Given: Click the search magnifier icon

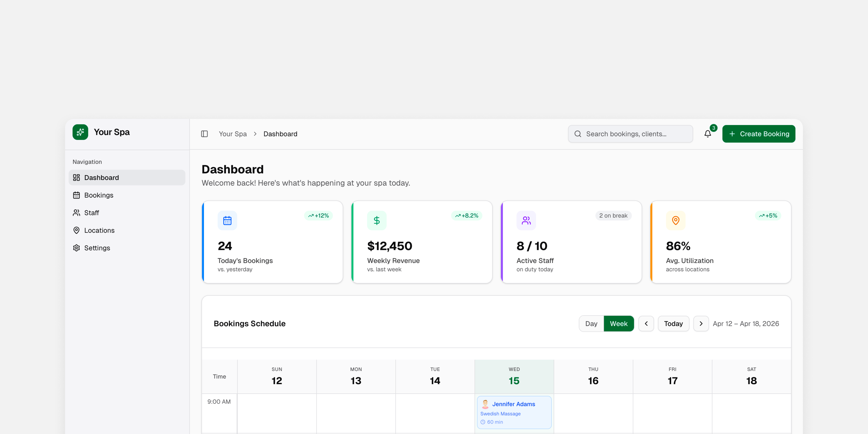Looking at the screenshot, I should pos(577,134).
